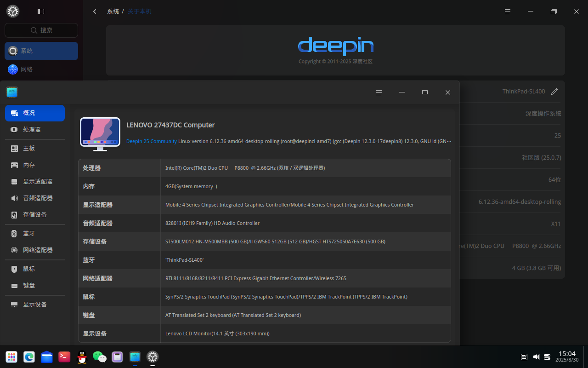
Task: Open file manager from the dock
Action: click(x=47, y=357)
